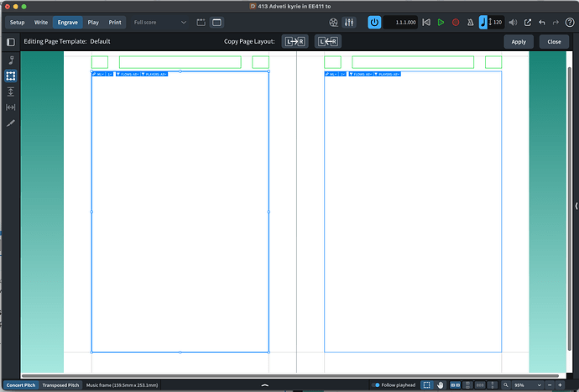Select the Note Spacing tool
This screenshot has width=579, height=392.
(11, 107)
